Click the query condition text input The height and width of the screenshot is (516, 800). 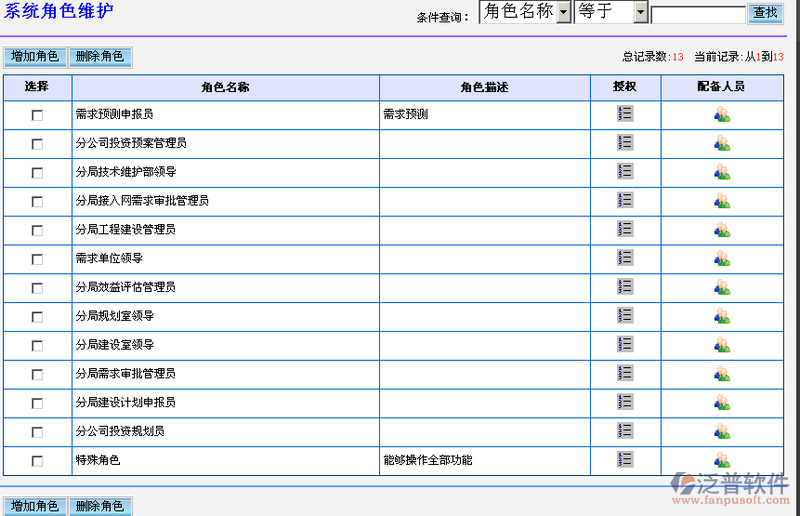pos(698,14)
